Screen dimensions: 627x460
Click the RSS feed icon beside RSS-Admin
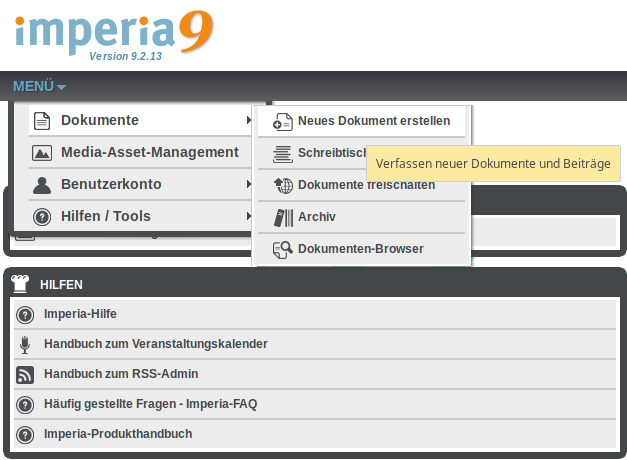click(25, 375)
